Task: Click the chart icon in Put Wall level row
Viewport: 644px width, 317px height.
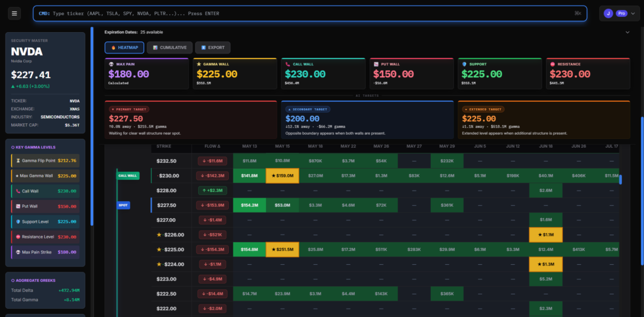Action: point(18,206)
